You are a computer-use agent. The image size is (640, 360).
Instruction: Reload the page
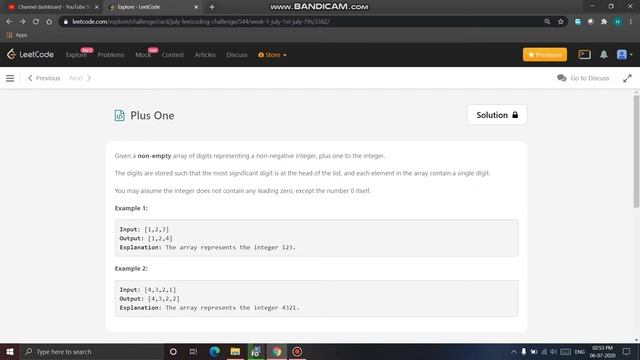(x=36, y=22)
